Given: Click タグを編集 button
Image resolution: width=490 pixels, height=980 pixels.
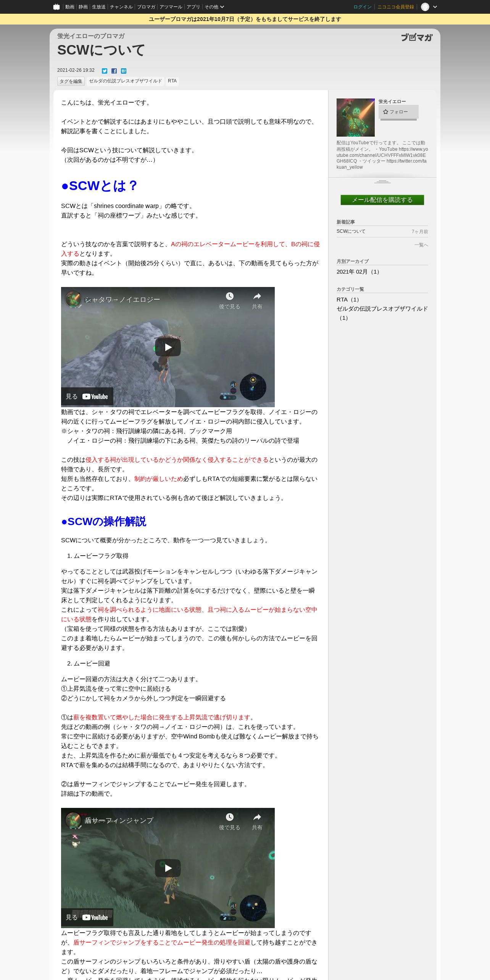Looking at the screenshot, I should pyautogui.click(x=71, y=81).
